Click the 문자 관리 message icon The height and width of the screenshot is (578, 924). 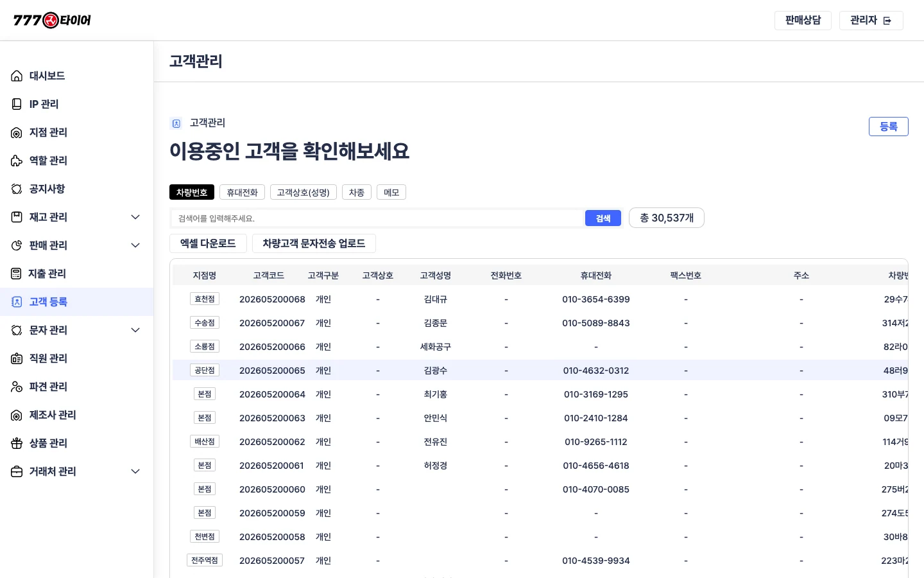click(17, 330)
